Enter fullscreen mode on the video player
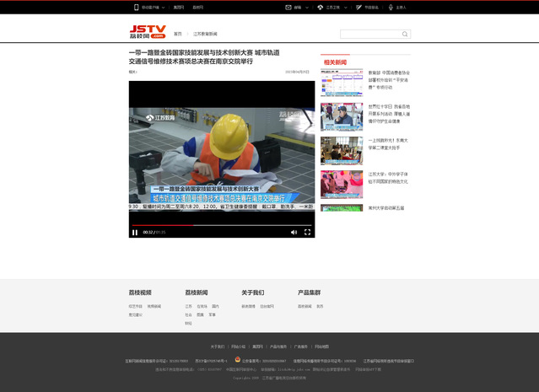This screenshot has height=392, width=539. coord(307,232)
